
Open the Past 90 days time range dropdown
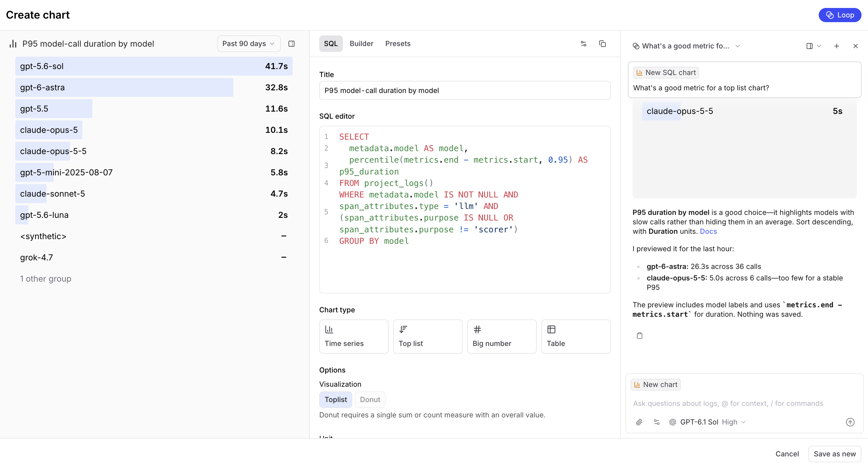pos(249,44)
